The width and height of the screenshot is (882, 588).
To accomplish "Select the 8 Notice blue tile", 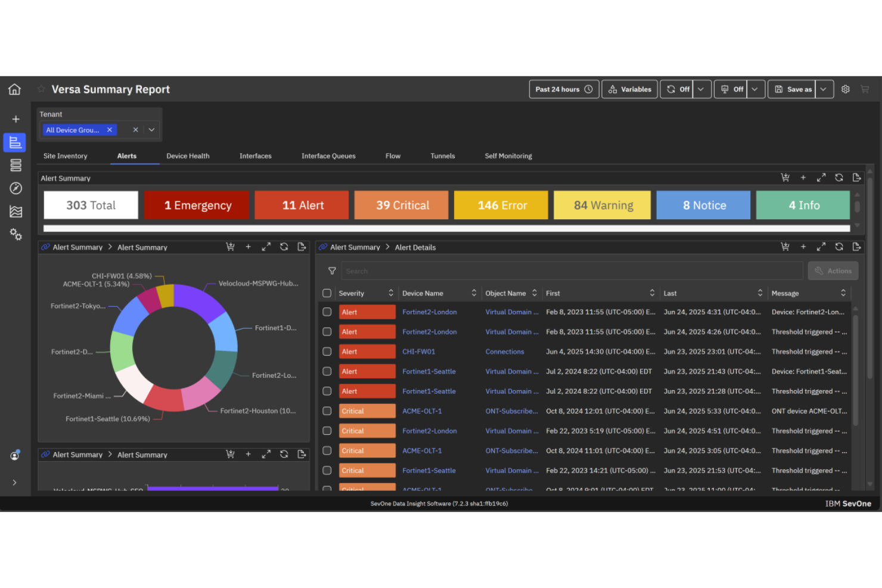I will [704, 206].
